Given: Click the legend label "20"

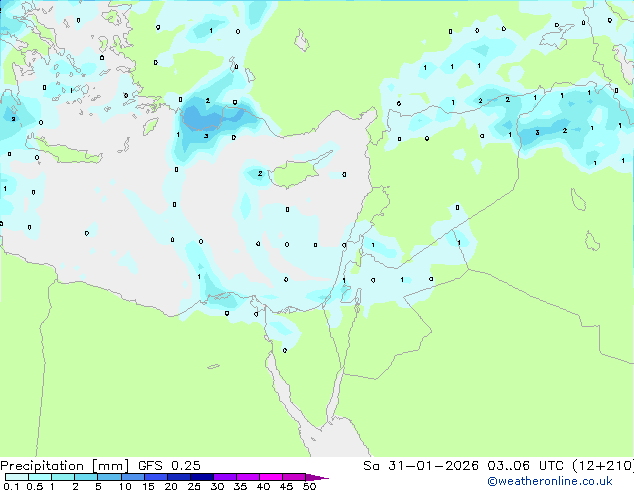Looking at the screenshot, I should 171,486.
